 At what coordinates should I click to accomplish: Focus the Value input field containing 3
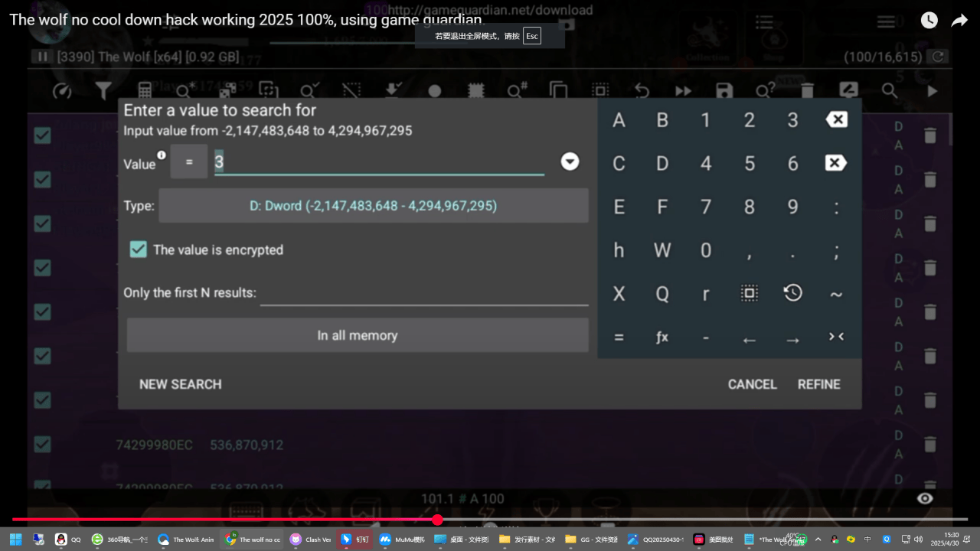pyautogui.click(x=379, y=161)
